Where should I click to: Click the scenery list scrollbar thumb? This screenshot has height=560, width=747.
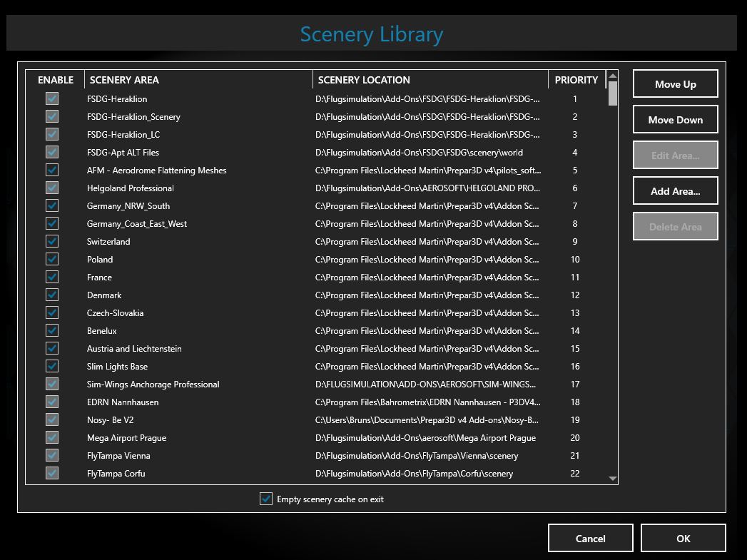point(613,93)
